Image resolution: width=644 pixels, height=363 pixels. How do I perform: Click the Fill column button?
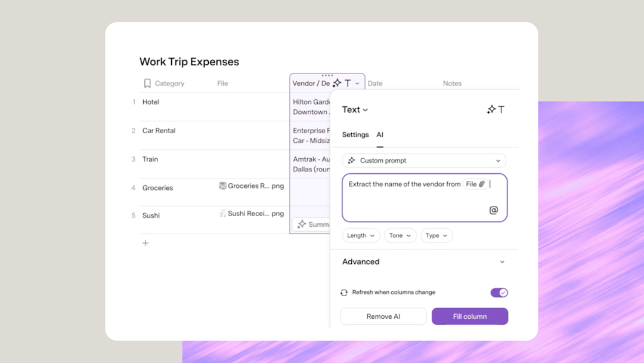470,316
